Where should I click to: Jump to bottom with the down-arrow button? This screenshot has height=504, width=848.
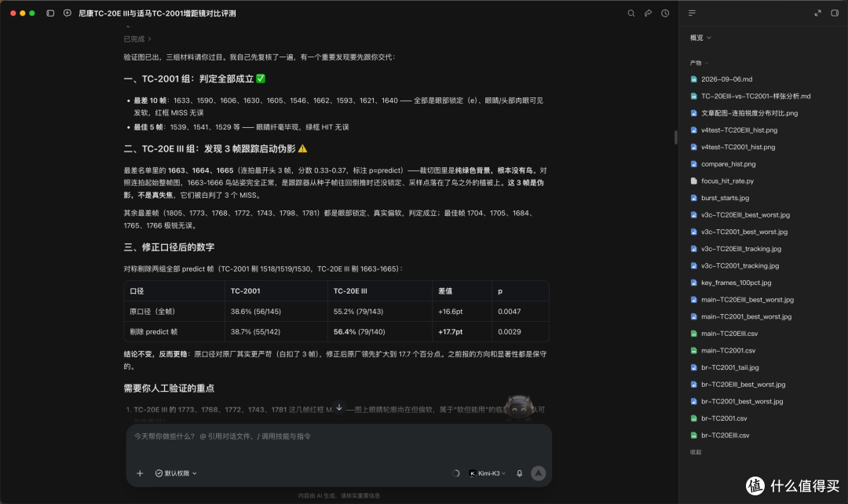pos(339,407)
